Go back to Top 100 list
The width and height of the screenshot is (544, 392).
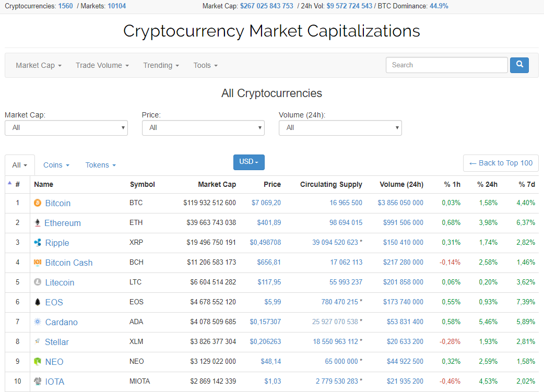pos(500,163)
